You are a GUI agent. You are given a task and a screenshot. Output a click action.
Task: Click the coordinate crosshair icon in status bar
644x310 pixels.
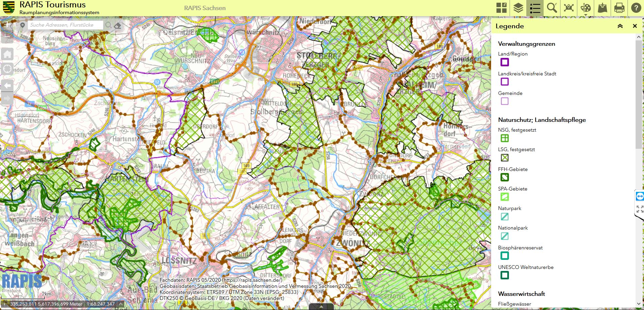[x=4, y=304]
